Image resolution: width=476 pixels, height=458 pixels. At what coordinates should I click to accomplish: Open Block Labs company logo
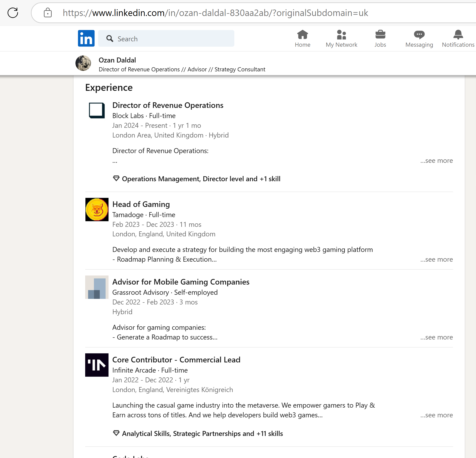click(x=97, y=110)
